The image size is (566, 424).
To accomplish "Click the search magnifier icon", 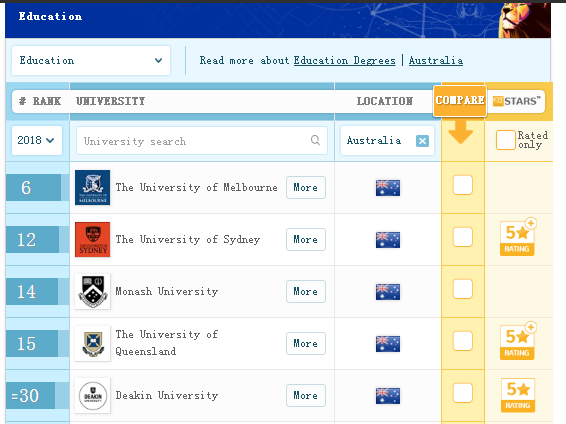I will (315, 140).
